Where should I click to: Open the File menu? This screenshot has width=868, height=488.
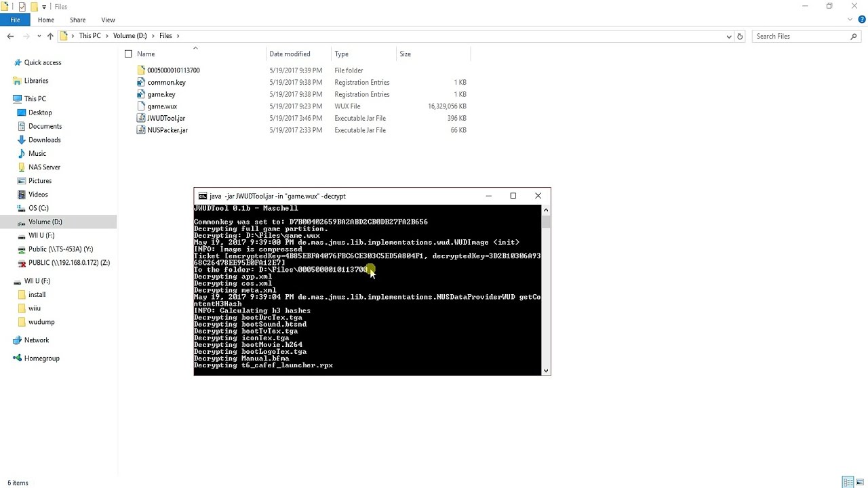pyautogui.click(x=15, y=20)
